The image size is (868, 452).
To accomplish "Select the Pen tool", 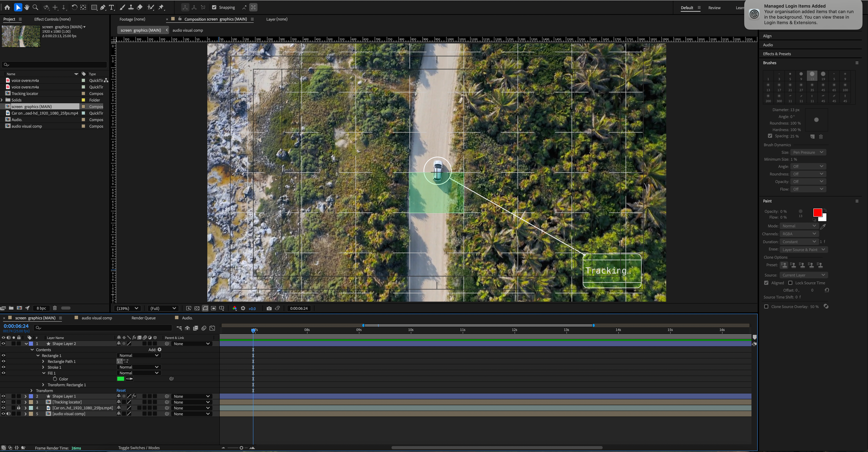I will (x=103, y=7).
